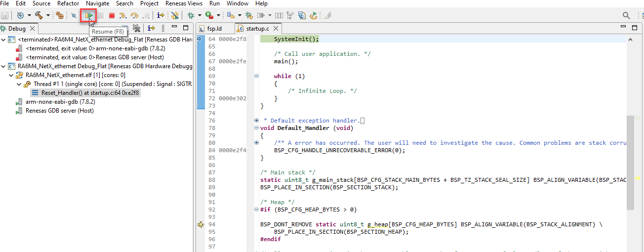The width and height of the screenshot is (644, 252).
Task: Select arm-none-eabi-gdb (7.8.2) running process
Action: coord(60,102)
